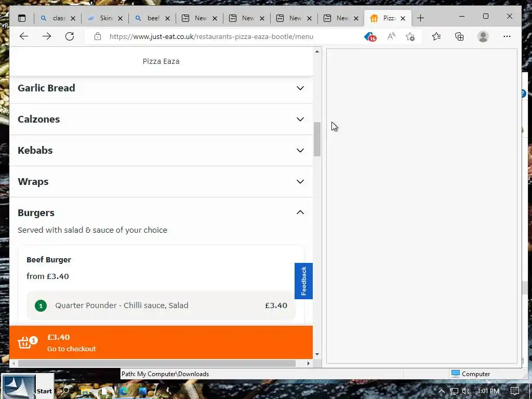Click the Beef Burger item title
532x399 pixels.
tap(49, 260)
